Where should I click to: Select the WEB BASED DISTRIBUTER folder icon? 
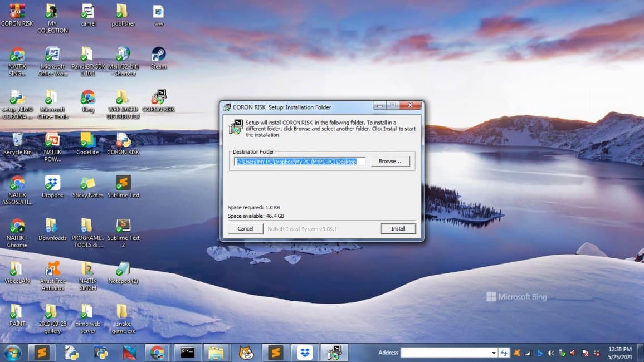tap(123, 105)
